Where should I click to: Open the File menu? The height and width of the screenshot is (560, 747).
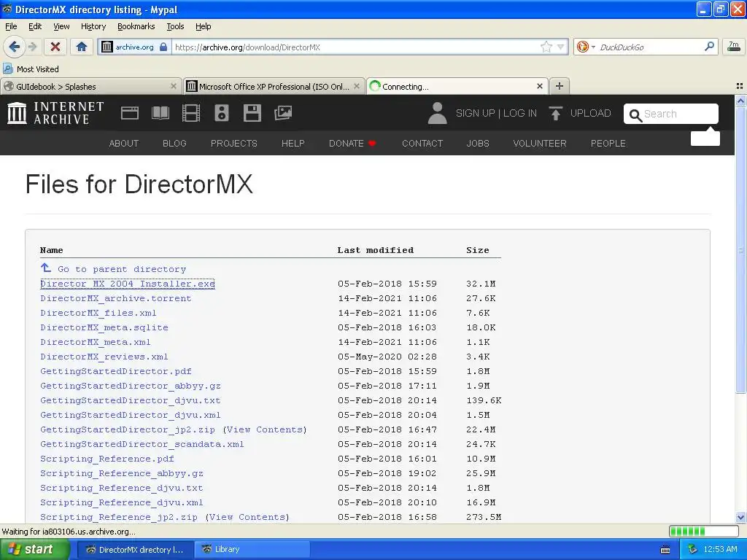click(x=11, y=26)
